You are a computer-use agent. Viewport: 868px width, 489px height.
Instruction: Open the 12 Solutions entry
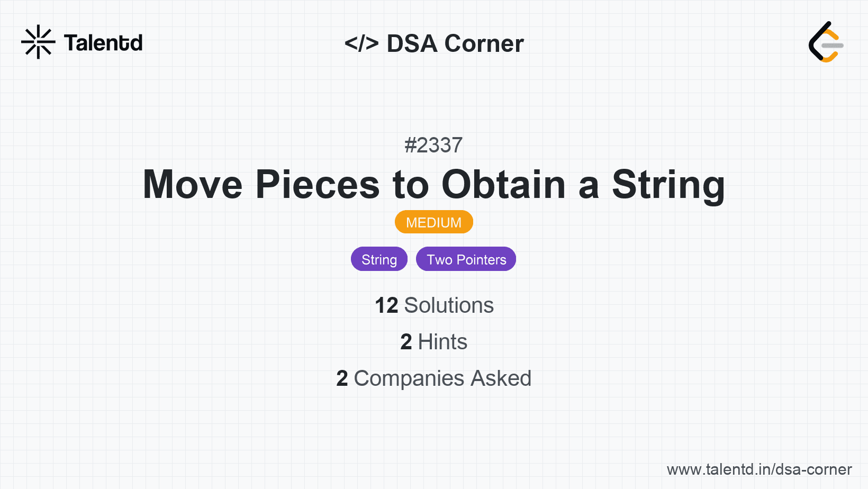point(434,305)
